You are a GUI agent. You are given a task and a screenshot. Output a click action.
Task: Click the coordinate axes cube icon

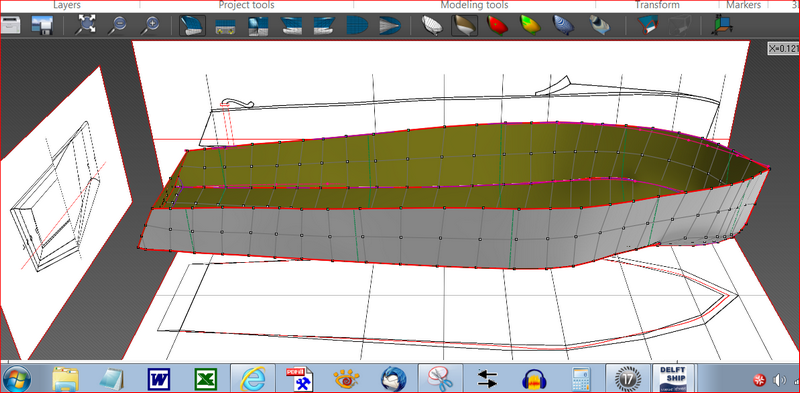point(723,25)
